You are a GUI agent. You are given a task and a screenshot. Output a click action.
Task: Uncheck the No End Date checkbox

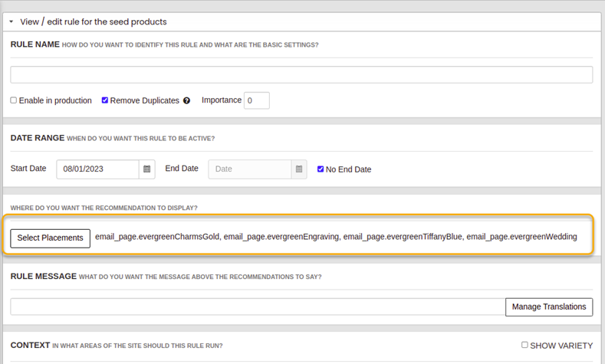click(321, 169)
